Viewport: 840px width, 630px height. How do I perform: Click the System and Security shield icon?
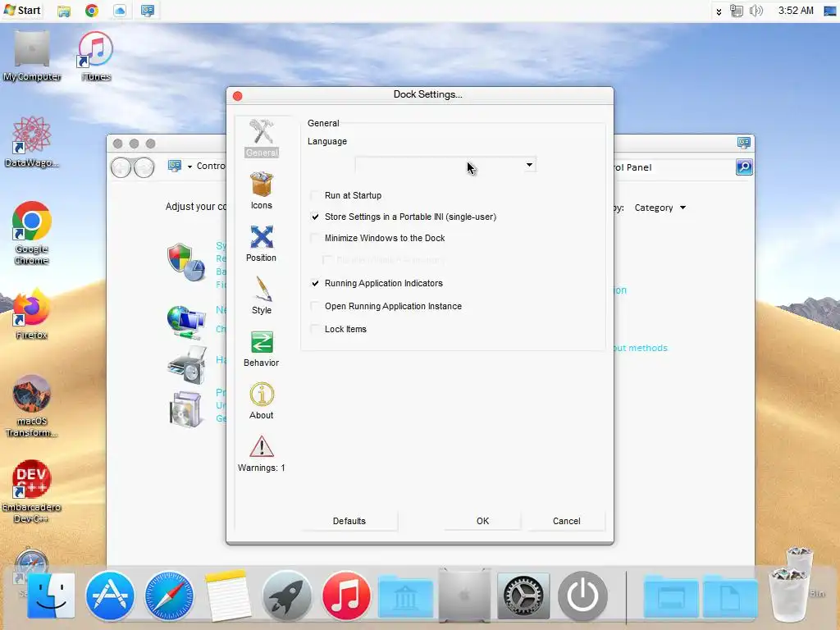click(186, 262)
